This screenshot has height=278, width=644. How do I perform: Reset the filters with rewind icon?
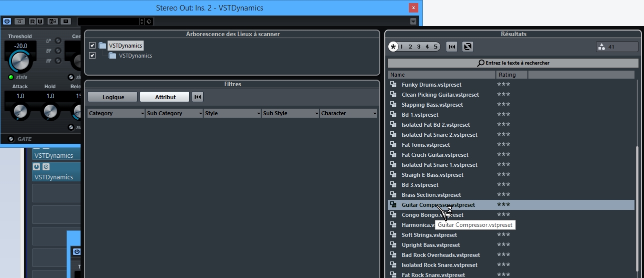click(x=198, y=97)
